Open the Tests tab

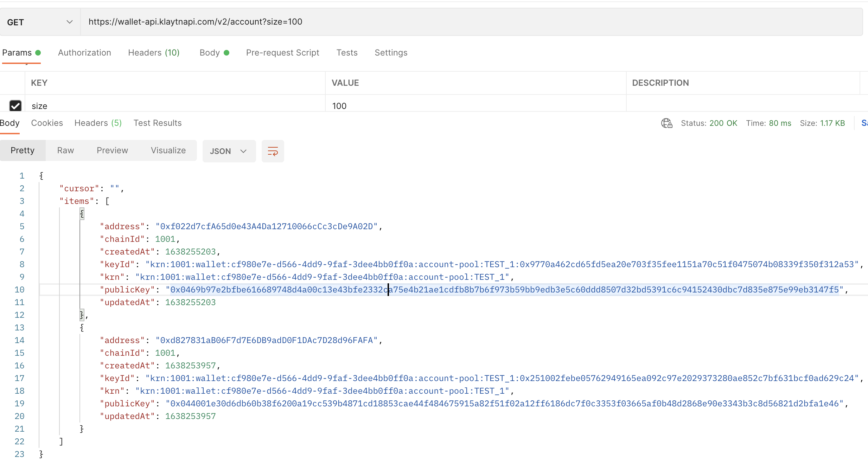tap(347, 53)
